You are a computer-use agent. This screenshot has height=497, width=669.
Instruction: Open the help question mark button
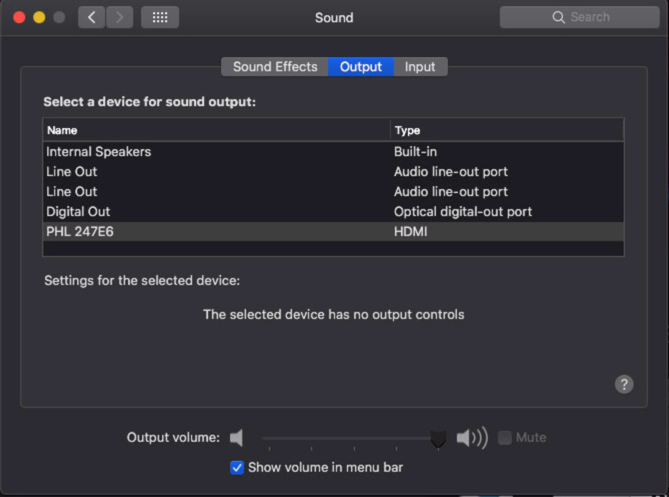coord(624,384)
